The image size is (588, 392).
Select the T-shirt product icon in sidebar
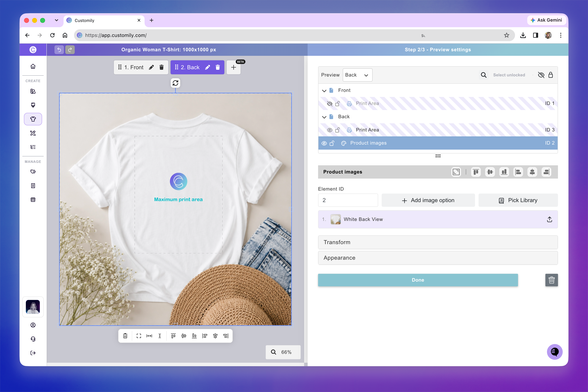pos(33,119)
